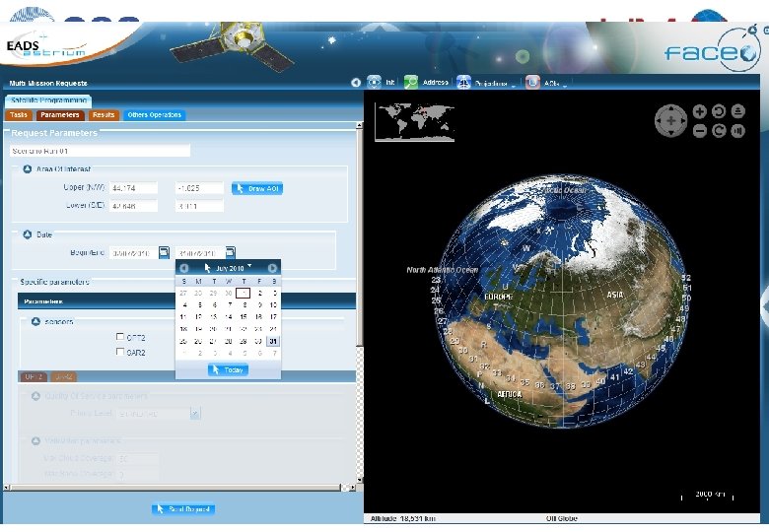Click the Init view icon in the map toolbar
This screenshot has height=532, width=769.
(374, 82)
